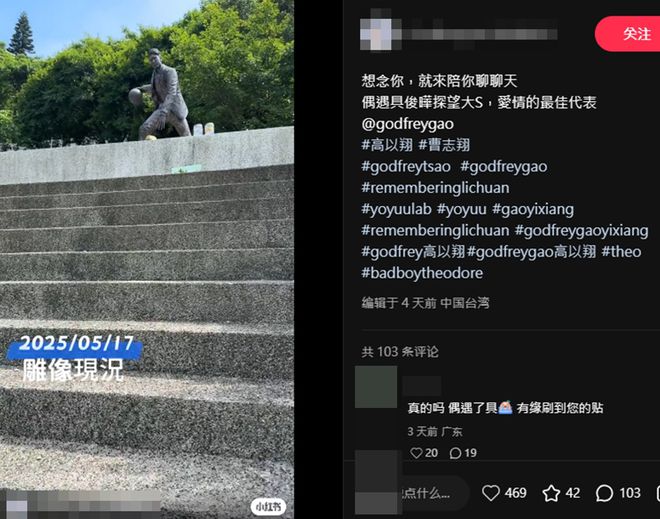This screenshot has width=660, height=519.
Task: View the 19 replies to first comment
Action: point(463,453)
